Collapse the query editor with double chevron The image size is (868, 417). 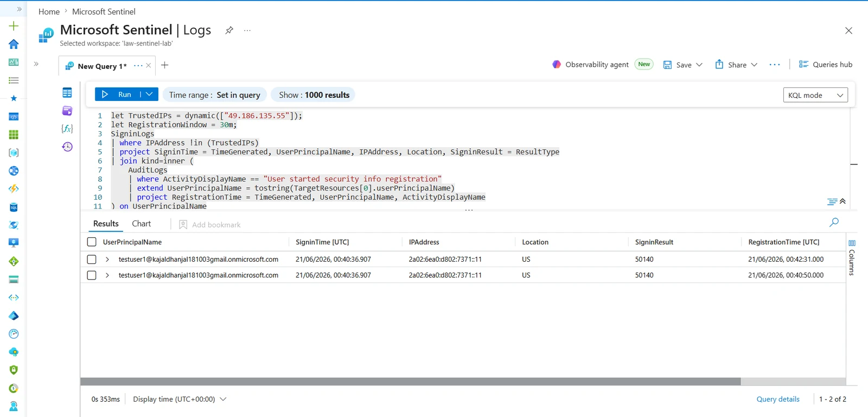tap(843, 201)
